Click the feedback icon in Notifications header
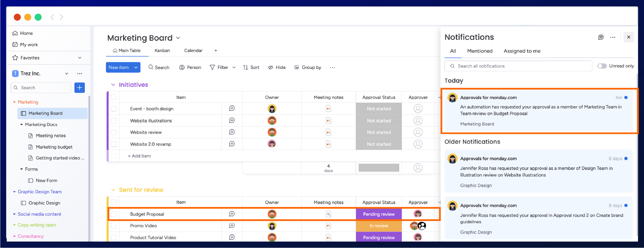The image size is (644, 248). 601,37
